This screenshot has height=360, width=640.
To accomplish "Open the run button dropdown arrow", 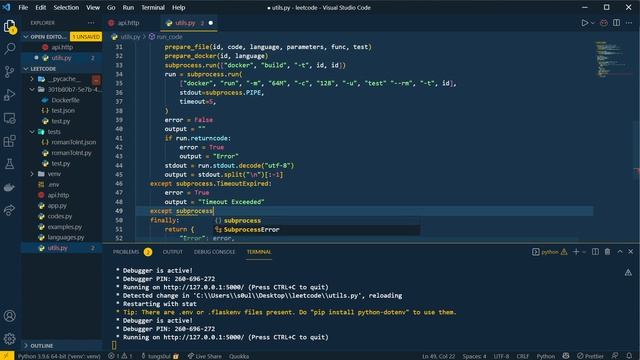I will point(593,23).
